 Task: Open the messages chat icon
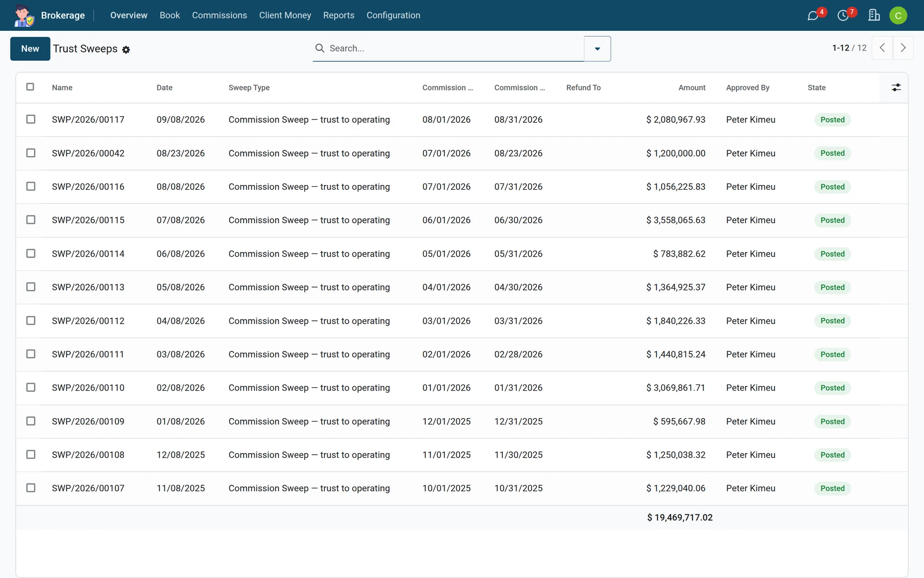click(x=813, y=15)
